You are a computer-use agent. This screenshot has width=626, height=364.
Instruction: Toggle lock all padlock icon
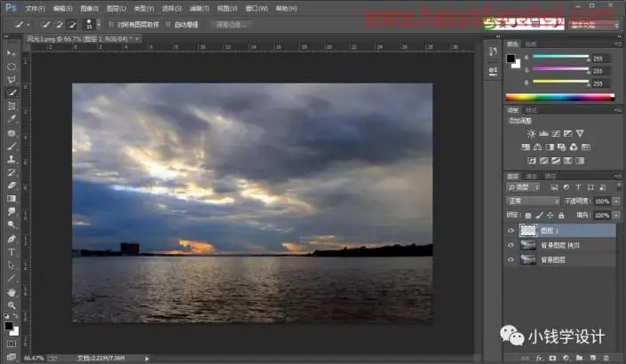[561, 216]
